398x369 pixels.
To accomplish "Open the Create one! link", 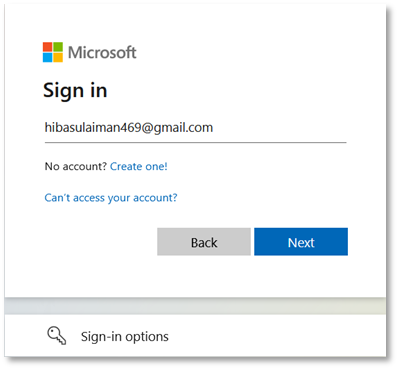I will coord(139,166).
